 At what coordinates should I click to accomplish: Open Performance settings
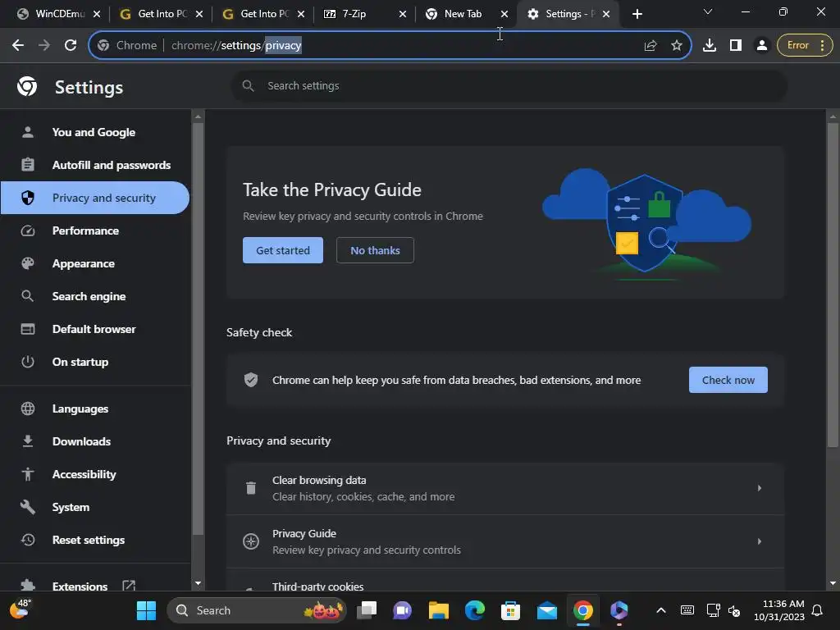pos(94,231)
